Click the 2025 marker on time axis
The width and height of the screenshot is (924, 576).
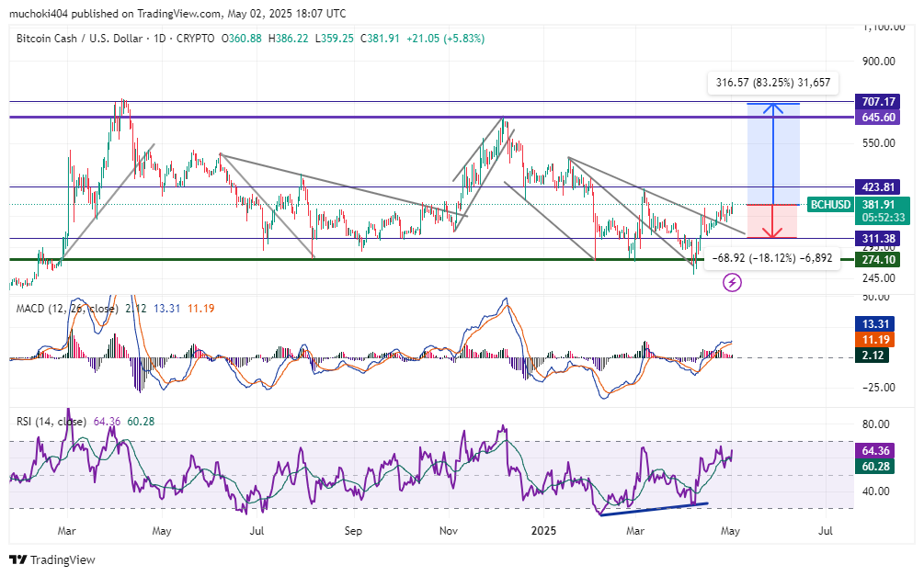(x=544, y=531)
